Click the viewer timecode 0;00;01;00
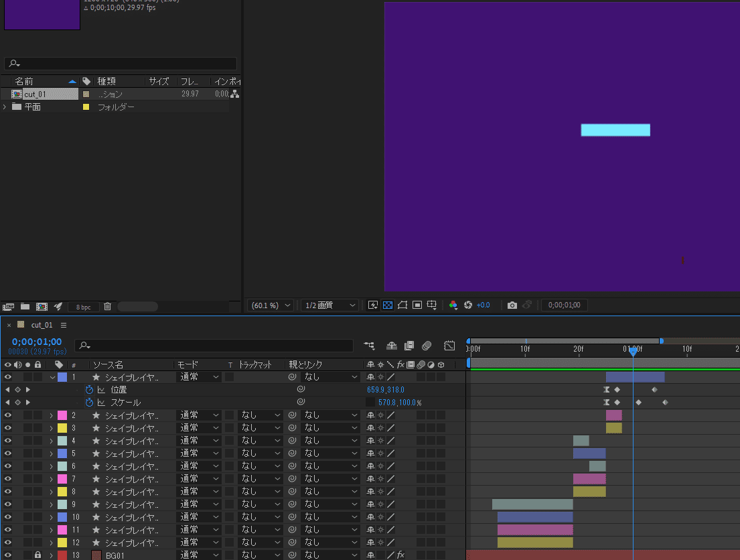740x560 pixels. click(565, 305)
